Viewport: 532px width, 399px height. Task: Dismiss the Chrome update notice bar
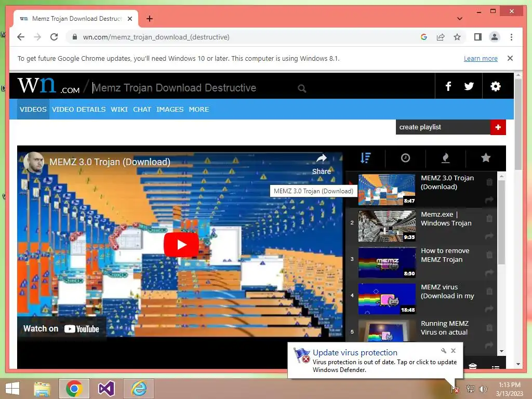(x=510, y=58)
